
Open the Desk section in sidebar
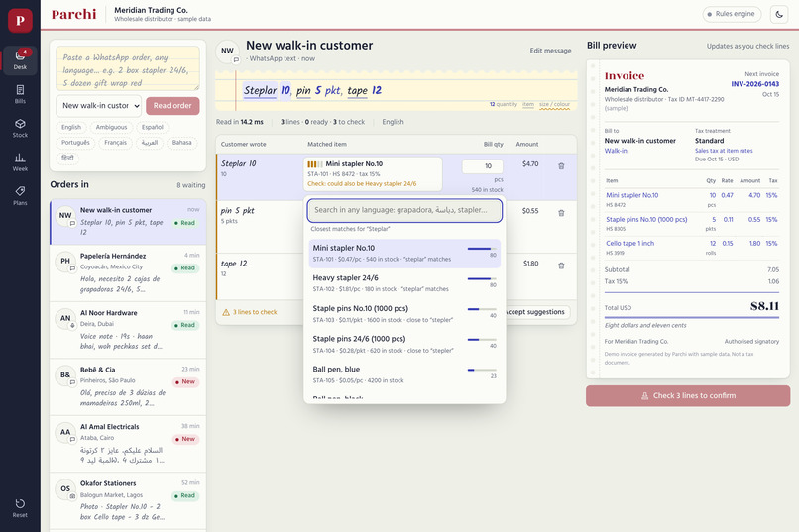click(x=20, y=60)
